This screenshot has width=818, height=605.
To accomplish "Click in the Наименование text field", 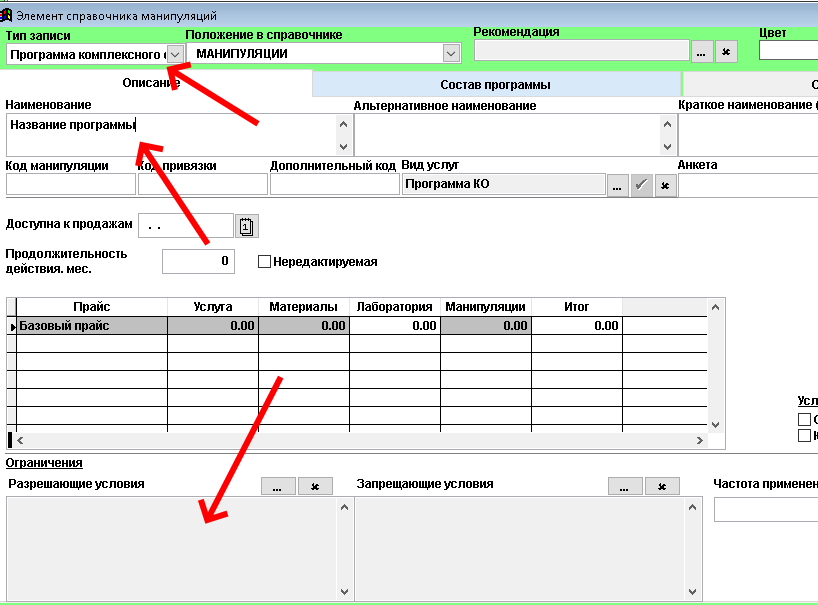I will click(x=170, y=135).
